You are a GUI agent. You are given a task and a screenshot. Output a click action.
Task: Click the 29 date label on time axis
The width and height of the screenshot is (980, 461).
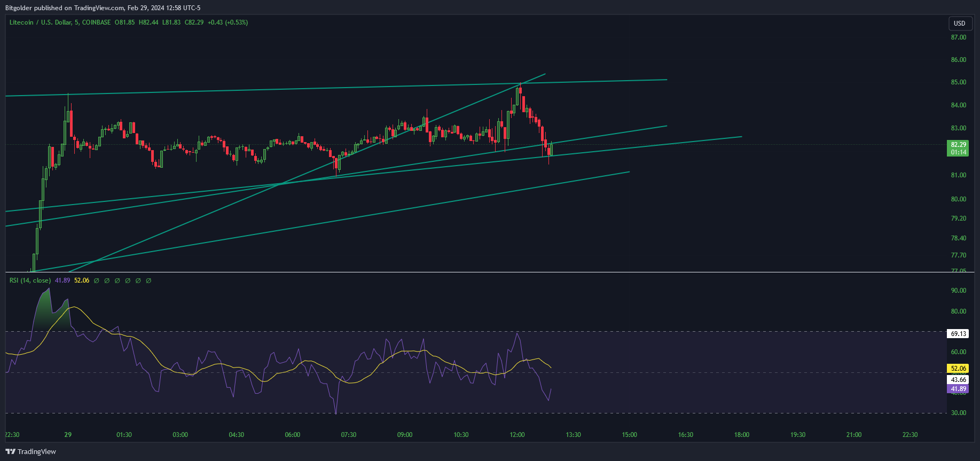(x=68, y=435)
